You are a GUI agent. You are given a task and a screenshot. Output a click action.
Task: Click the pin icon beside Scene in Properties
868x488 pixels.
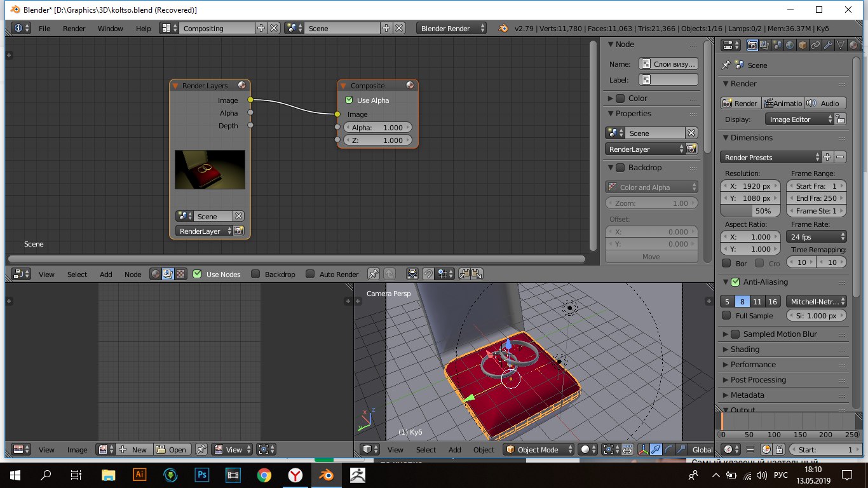tap(726, 65)
